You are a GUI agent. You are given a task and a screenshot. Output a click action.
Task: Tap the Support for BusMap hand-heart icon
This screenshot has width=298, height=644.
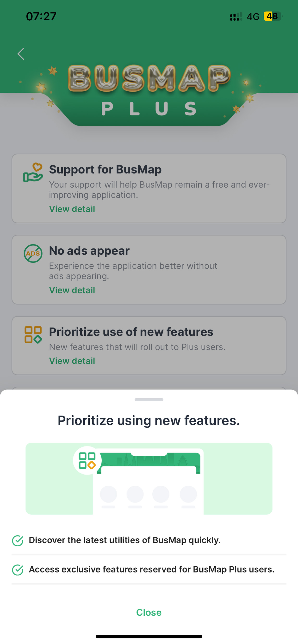click(33, 173)
